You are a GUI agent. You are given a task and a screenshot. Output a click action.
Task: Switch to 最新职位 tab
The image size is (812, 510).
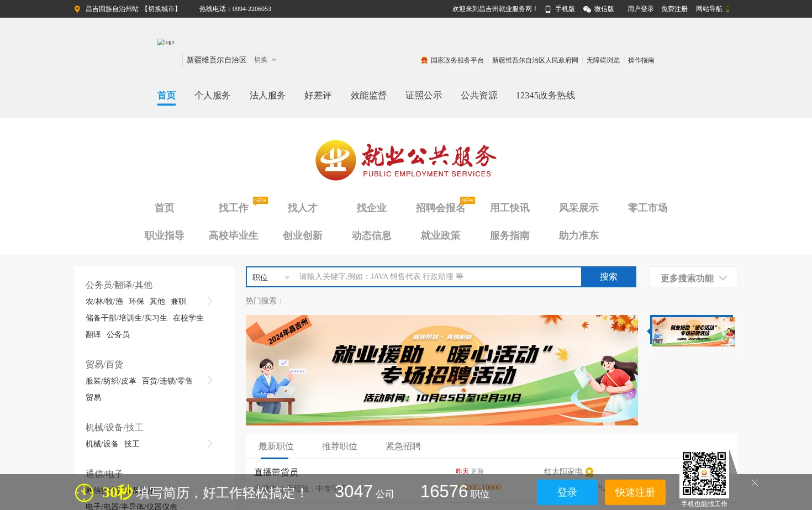(x=276, y=446)
